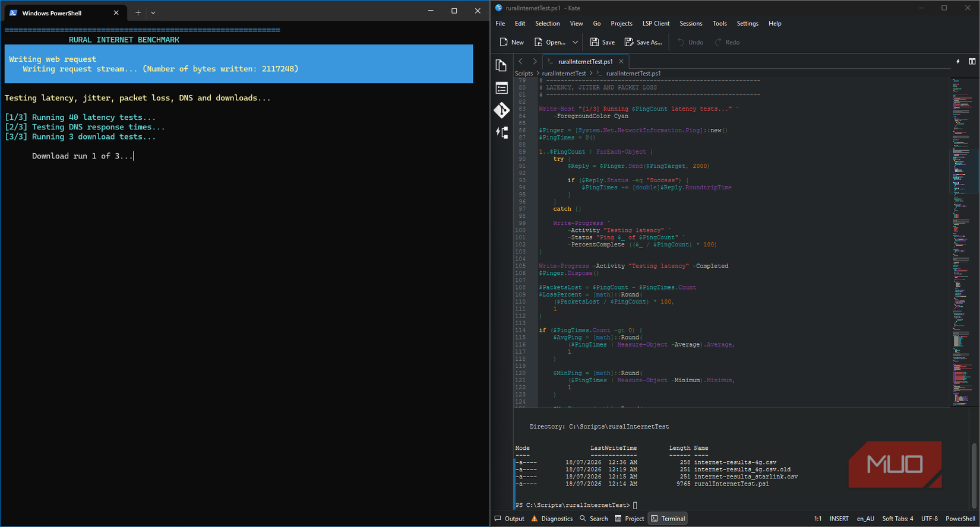Click the quick open icon by tab bar
The width and height of the screenshot is (980, 527).
coord(957,61)
